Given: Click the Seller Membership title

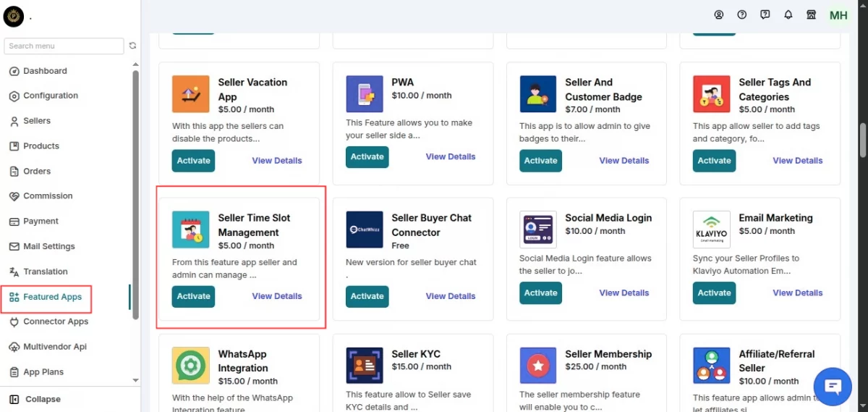Looking at the screenshot, I should (x=608, y=354).
